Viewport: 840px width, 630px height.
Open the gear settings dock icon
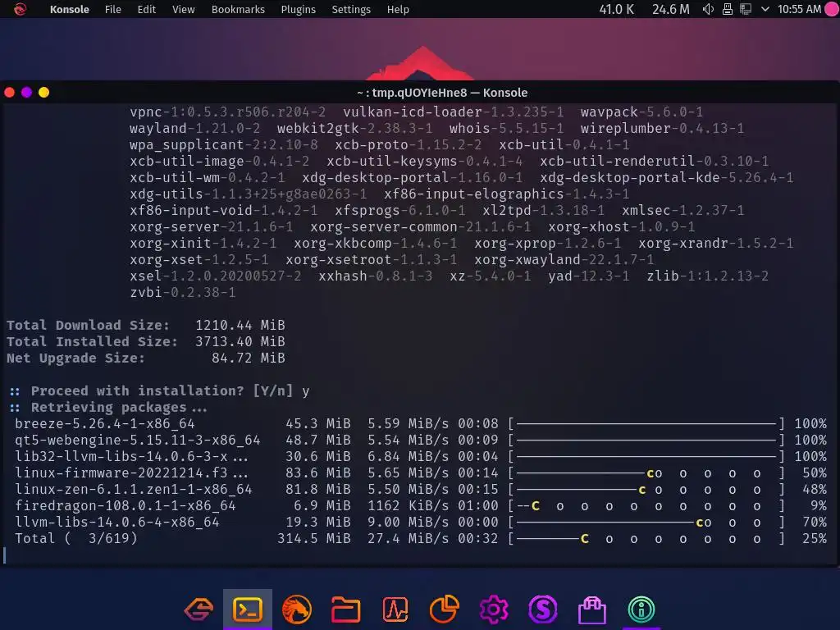coord(493,609)
